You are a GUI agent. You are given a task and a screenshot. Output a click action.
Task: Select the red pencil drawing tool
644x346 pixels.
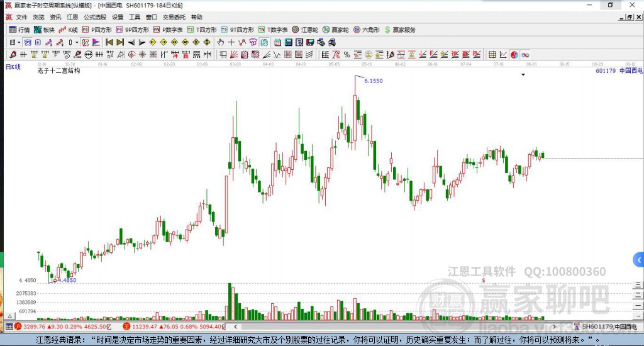coord(13,55)
